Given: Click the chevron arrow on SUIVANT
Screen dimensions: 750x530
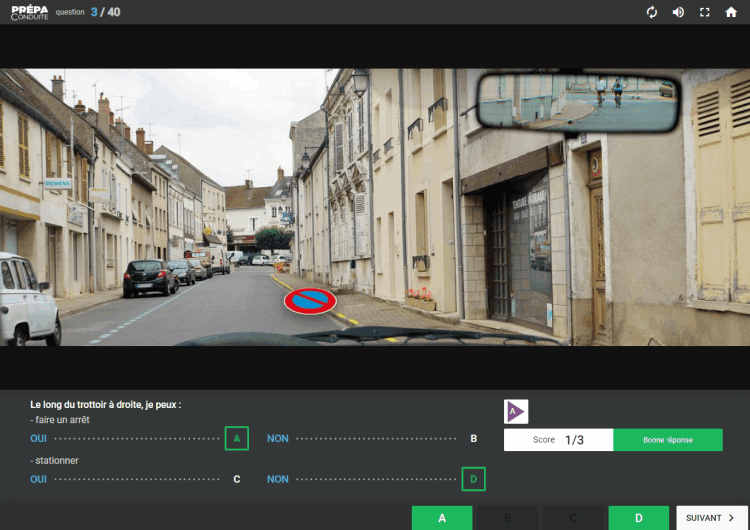Looking at the screenshot, I should (732, 518).
